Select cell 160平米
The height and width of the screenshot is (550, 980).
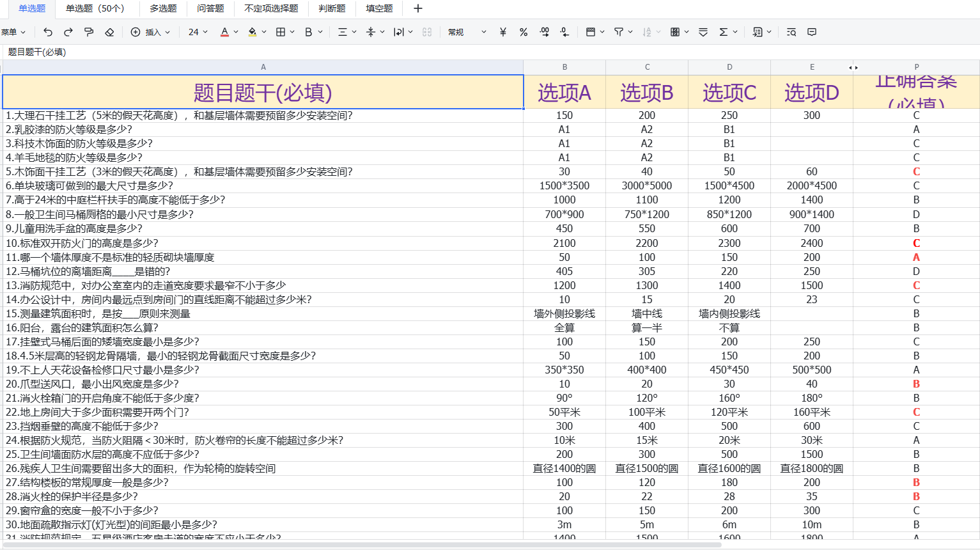(x=812, y=412)
